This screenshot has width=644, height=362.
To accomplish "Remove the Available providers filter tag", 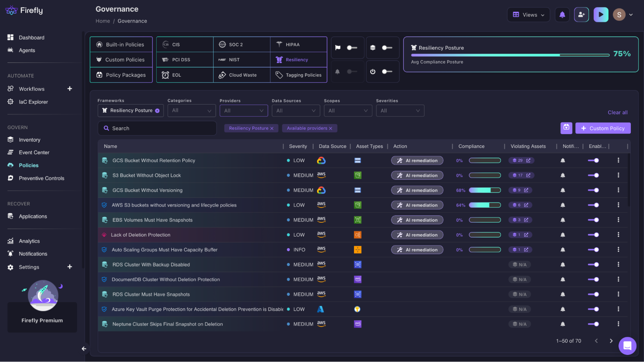I will click(x=330, y=128).
